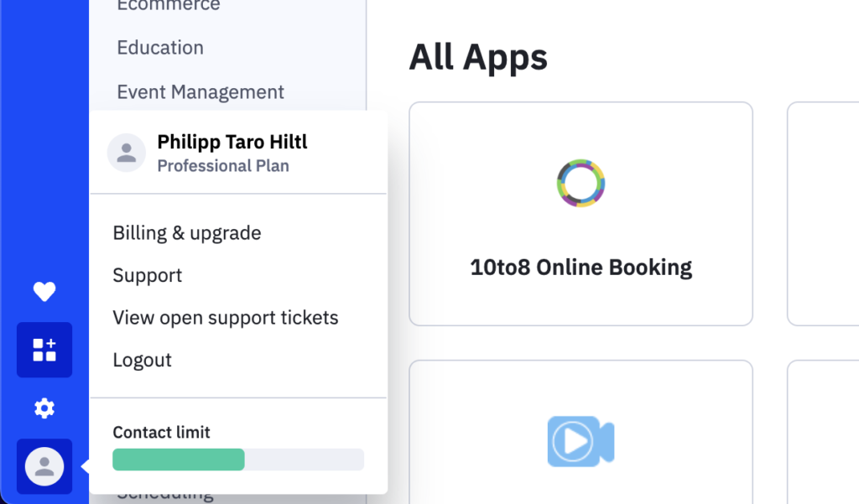Open the Support menu entry
Screen dimensions: 859x504
pyautogui.click(x=148, y=275)
